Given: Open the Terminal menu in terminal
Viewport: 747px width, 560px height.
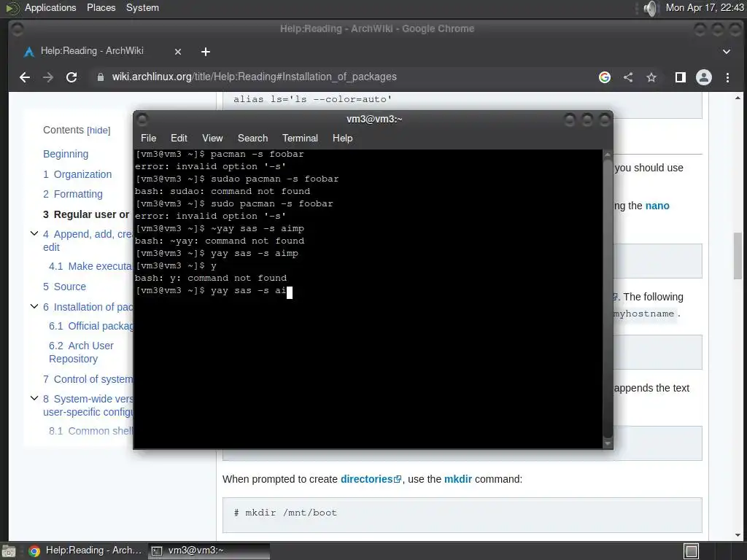Looking at the screenshot, I should tap(300, 138).
